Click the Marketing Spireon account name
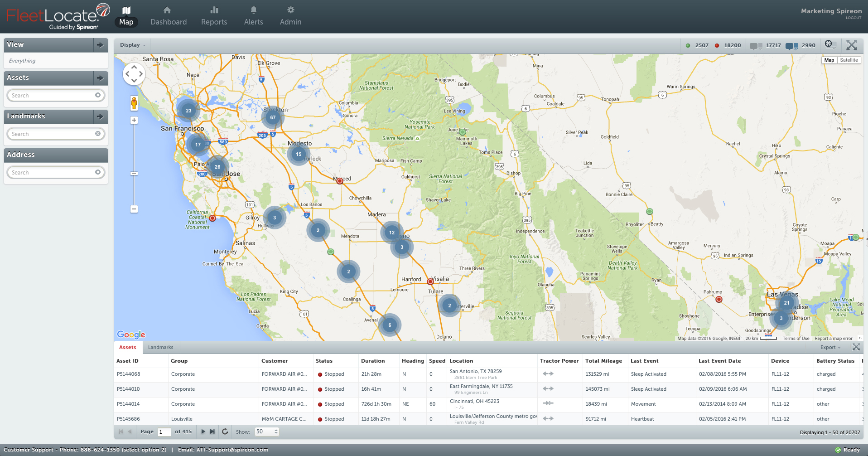868x456 pixels. 831,11
